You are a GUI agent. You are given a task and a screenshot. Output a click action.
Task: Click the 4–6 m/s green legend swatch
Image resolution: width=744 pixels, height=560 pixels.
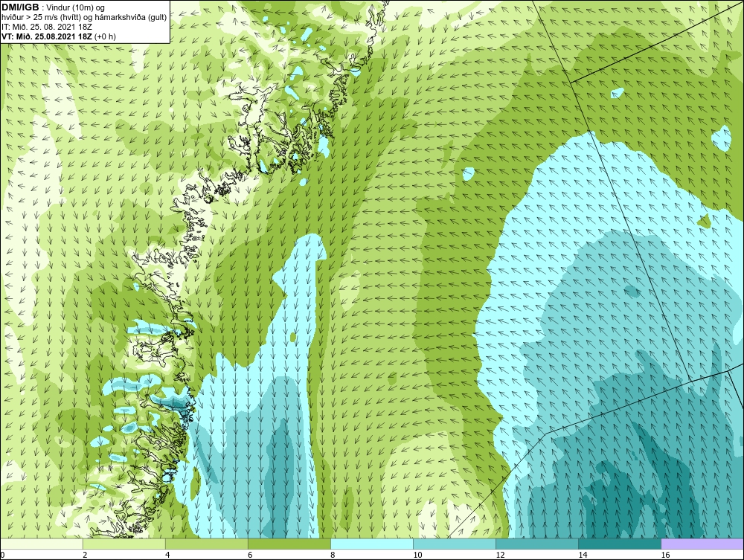(207, 544)
